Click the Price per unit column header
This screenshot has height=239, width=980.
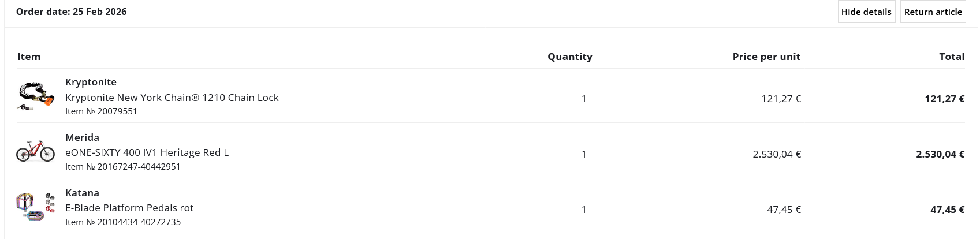point(766,57)
